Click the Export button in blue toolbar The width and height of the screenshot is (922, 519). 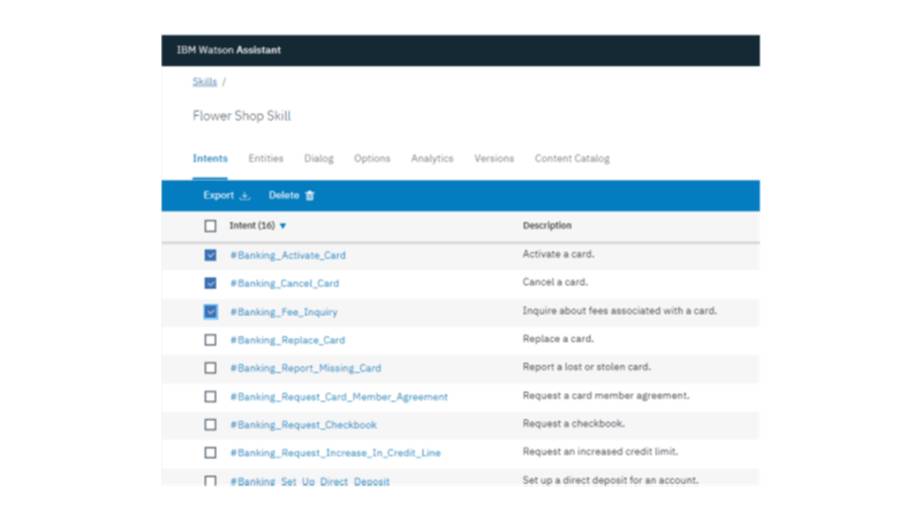[x=219, y=196]
